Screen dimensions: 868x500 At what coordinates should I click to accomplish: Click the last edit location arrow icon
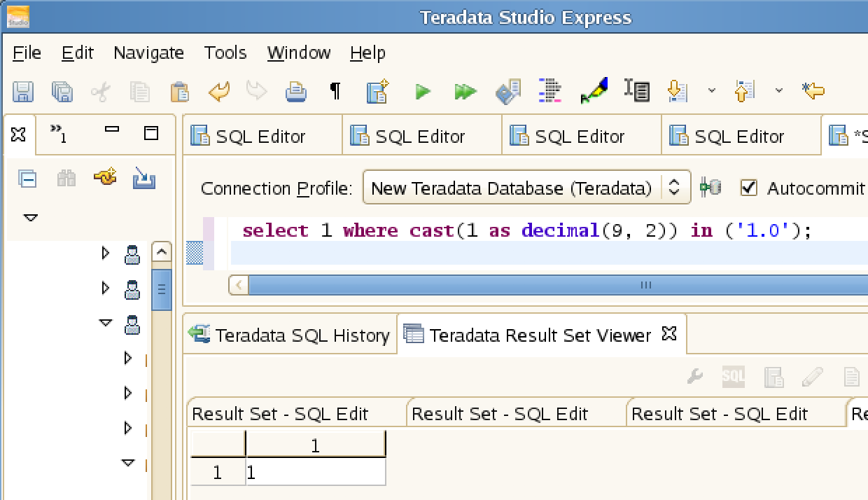click(x=813, y=90)
